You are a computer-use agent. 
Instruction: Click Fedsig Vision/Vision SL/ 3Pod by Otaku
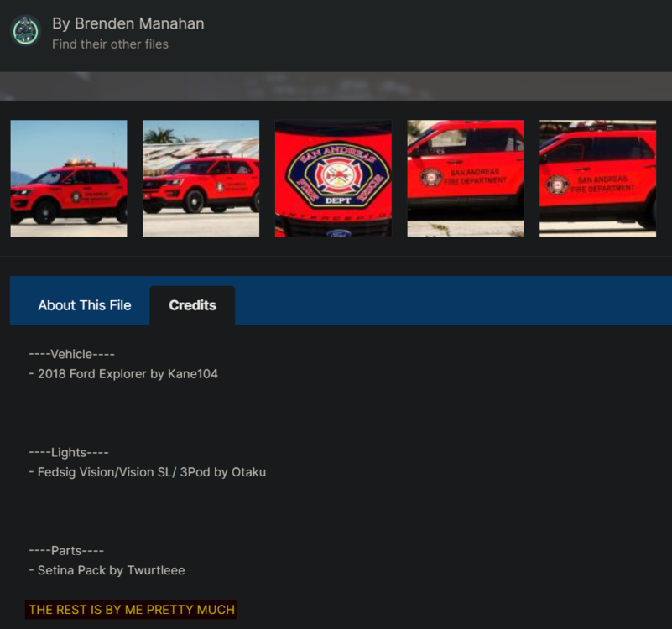[148, 472]
